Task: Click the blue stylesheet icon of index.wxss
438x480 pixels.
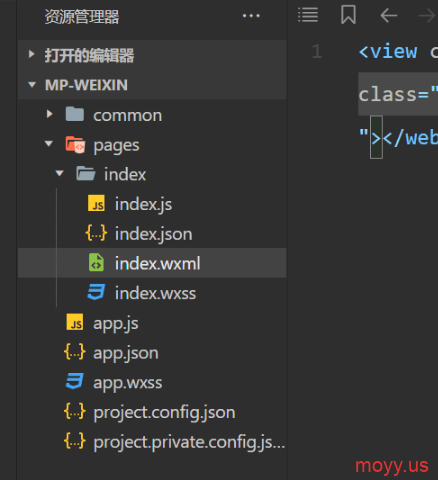Action: click(x=96, y=292)
